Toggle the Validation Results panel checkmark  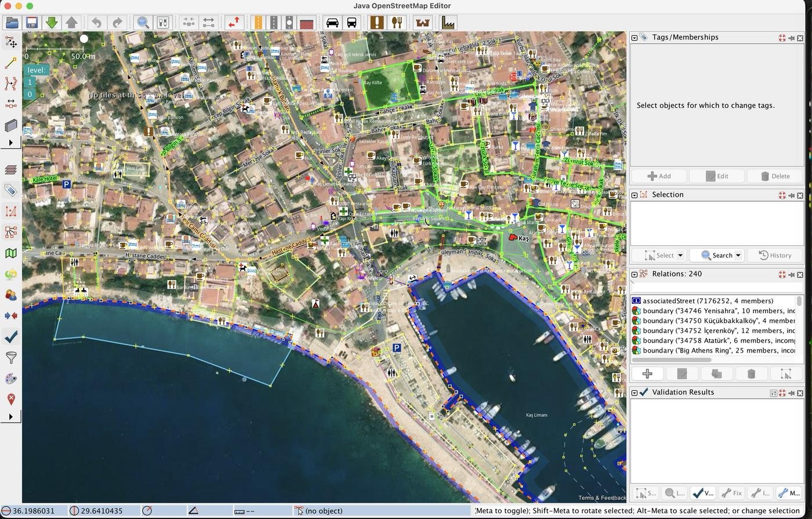[10, 336]
